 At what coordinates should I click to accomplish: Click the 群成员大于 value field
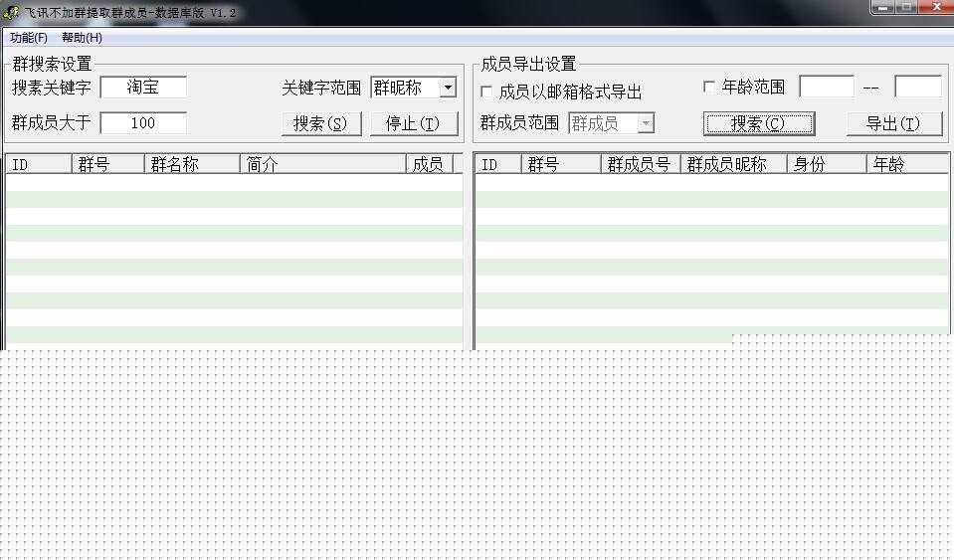tap(143, 122)
